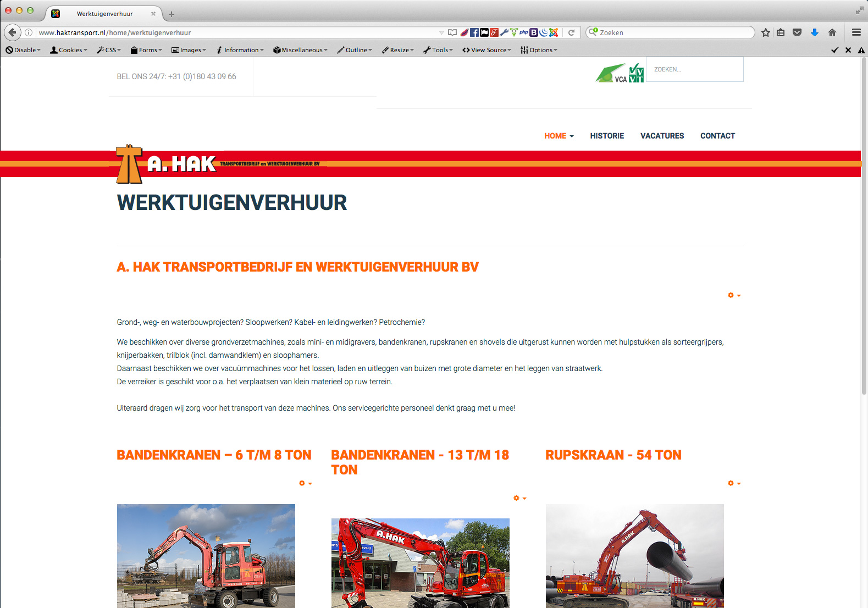Show bookmarks list icon
Image resolution: width=868 pixels, height=608 pixels.
[781, 32]
